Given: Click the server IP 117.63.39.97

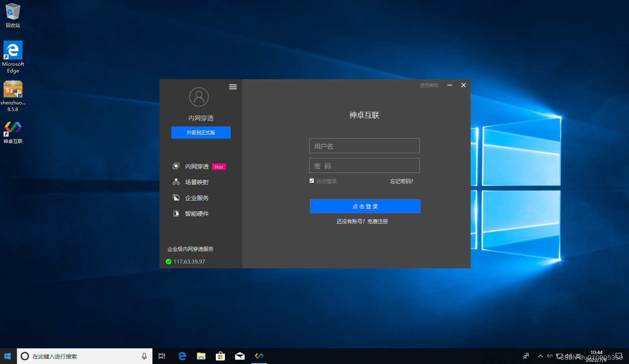Looking at the screenshot, I should tap(189, 262).
